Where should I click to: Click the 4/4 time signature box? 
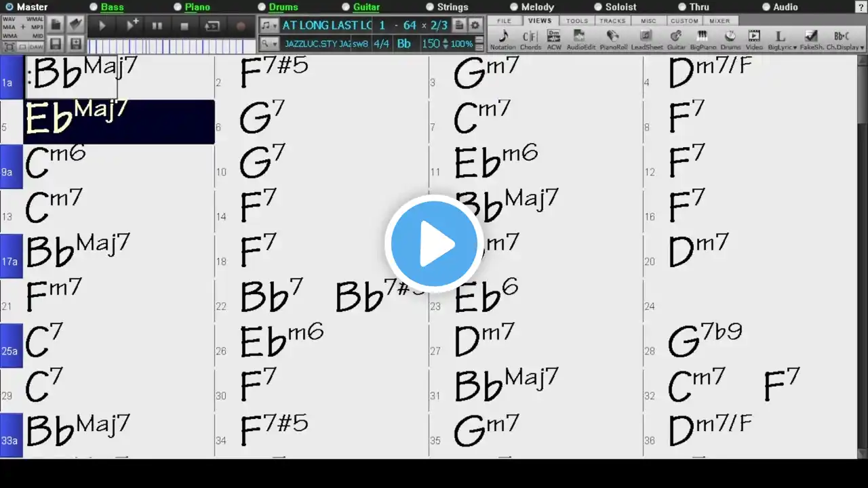click(x=382, y=44)
